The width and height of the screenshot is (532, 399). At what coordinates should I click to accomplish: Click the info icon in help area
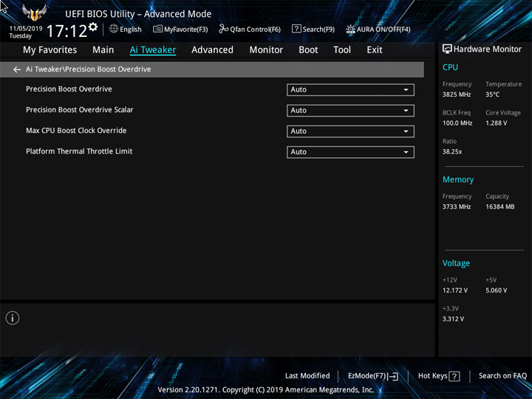[x=13, y=318]
